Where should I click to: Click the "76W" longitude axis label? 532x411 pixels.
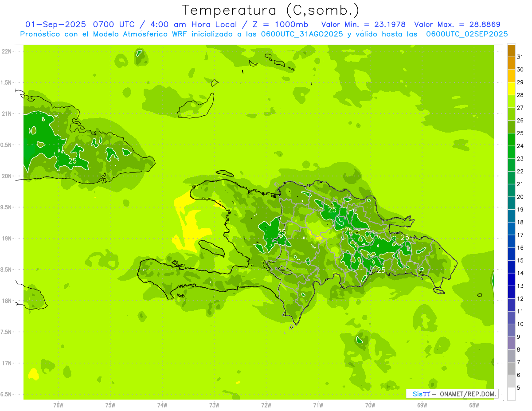click(x=58, y=405)
